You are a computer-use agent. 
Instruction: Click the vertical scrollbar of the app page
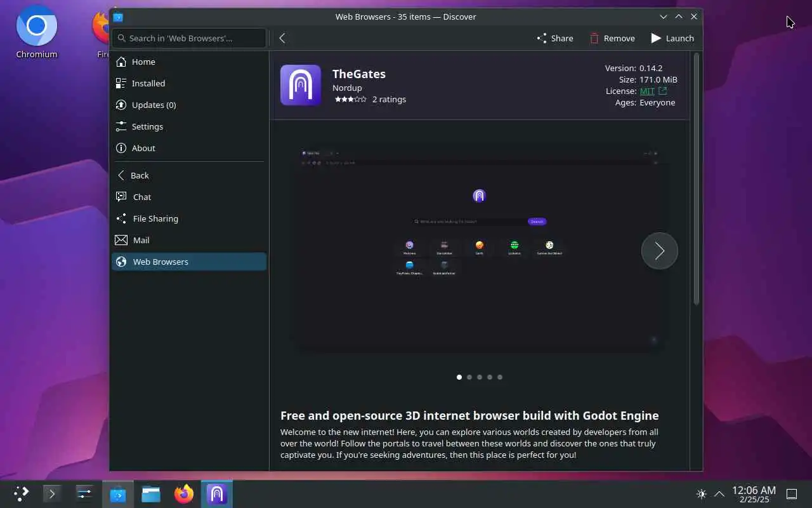(x=696, y=178)
